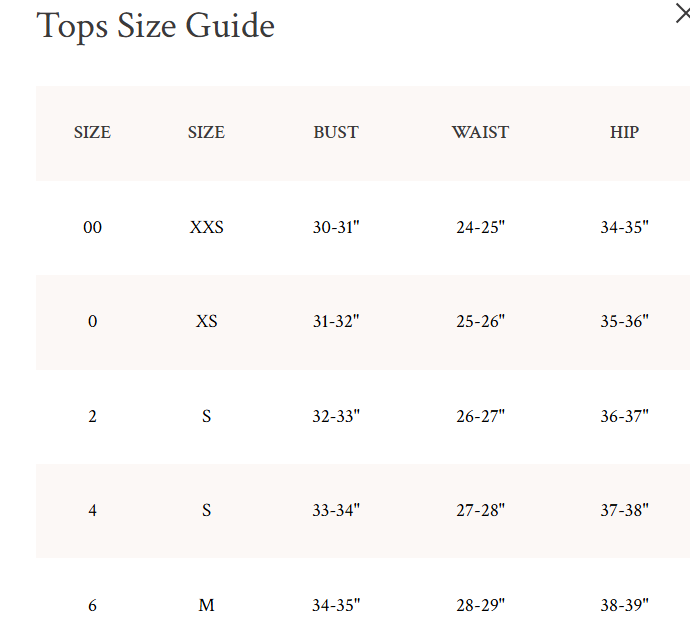This screenshot has width=690, height=639.
Task: Click the 38-39" hip measurement
Action: 624,605
